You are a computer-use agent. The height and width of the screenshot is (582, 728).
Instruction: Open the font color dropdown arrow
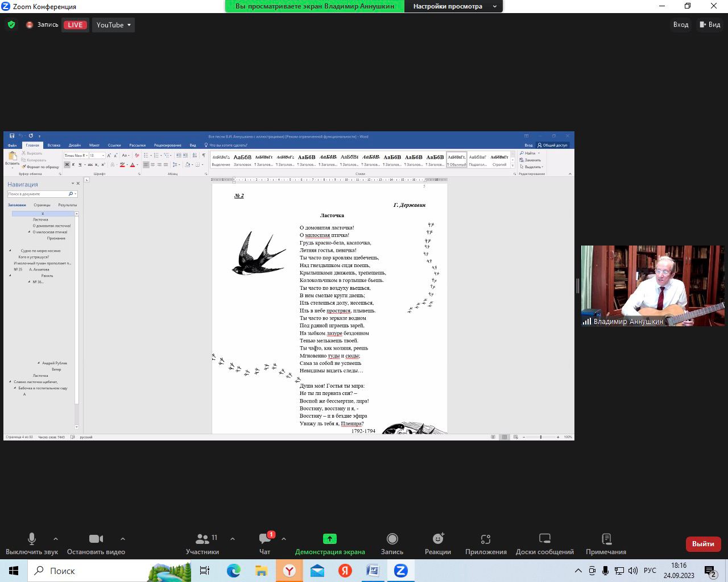[138, 165]
